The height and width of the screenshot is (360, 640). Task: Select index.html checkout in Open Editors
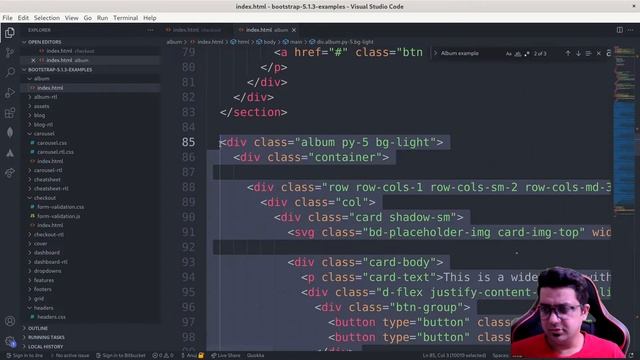coord(69,51)
